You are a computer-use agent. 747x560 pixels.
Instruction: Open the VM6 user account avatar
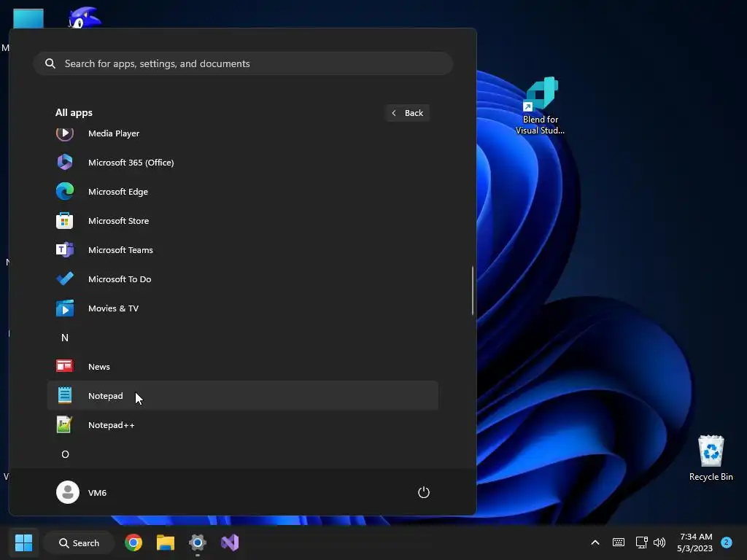pyautogui.click(x=68, y=492)
